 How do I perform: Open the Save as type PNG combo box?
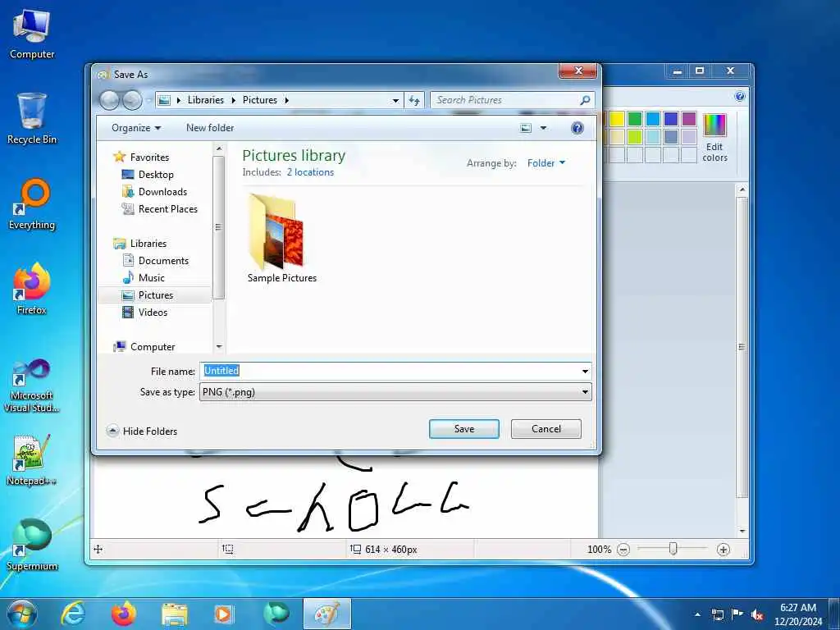click(x=396, y=392)
